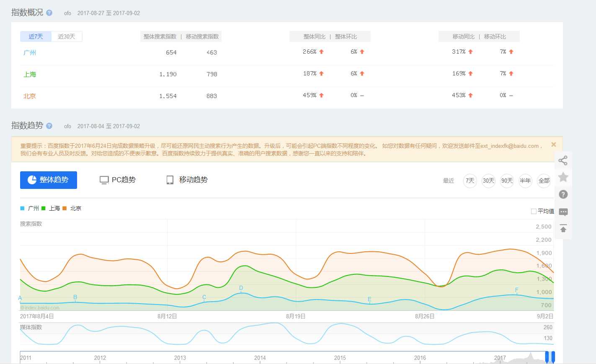Close the orange notice banner
This screenshot has height=364, width=596.
[x=554, y=145]
